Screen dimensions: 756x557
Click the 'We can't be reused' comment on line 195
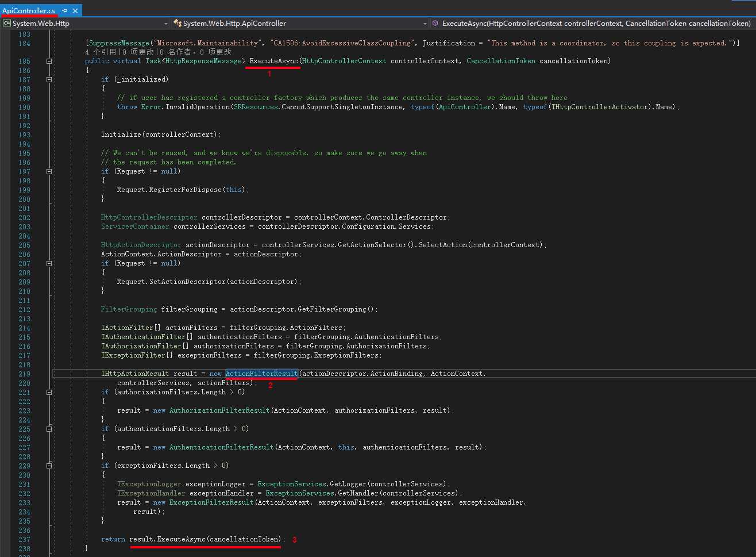(x=264, y=153)
